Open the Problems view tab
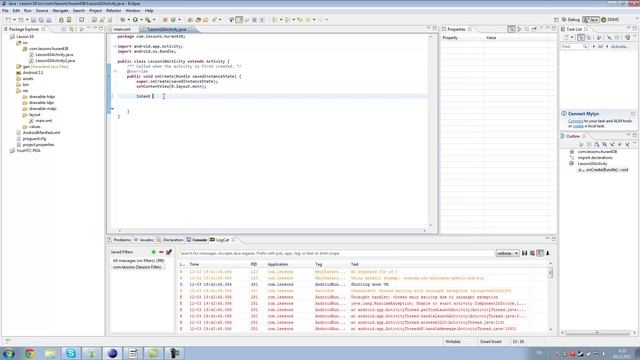Image resolution: width=640 pixels, height=360 pixels. (120, 240)
